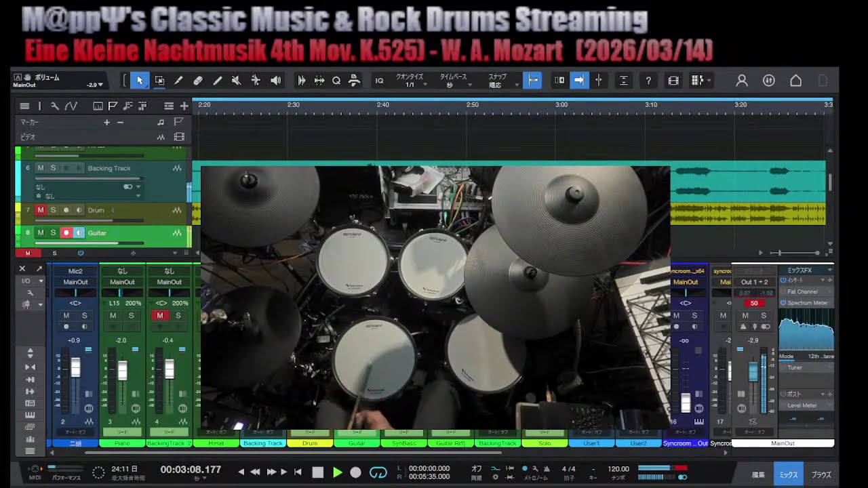
Task: Click the tempo value 120.00
Action: pos(618,469)
